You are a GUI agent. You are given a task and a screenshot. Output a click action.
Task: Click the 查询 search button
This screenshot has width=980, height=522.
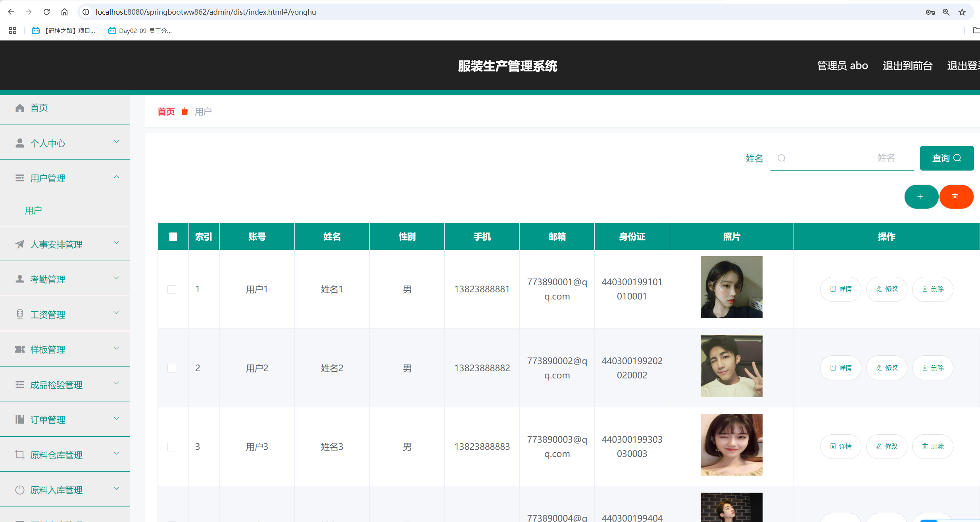click(x=946, y=158)
